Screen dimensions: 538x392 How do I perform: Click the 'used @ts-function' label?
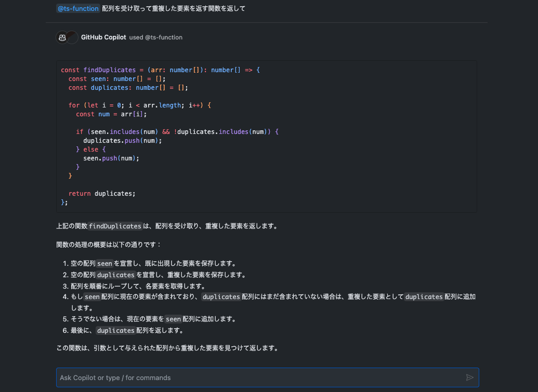pyautogui.click(x=156, y=37)
